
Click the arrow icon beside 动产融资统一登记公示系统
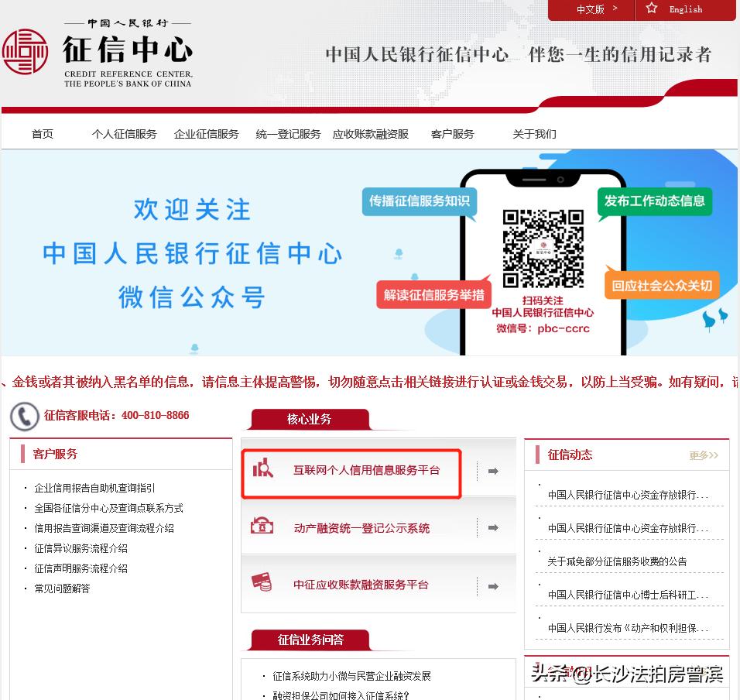click(493, 527)
